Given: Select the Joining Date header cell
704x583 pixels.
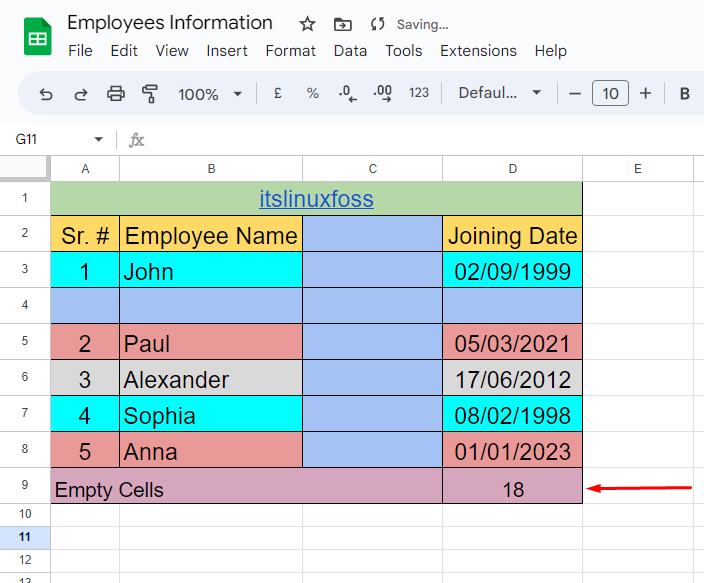Looking at the screenshot, I should (513, 234).
